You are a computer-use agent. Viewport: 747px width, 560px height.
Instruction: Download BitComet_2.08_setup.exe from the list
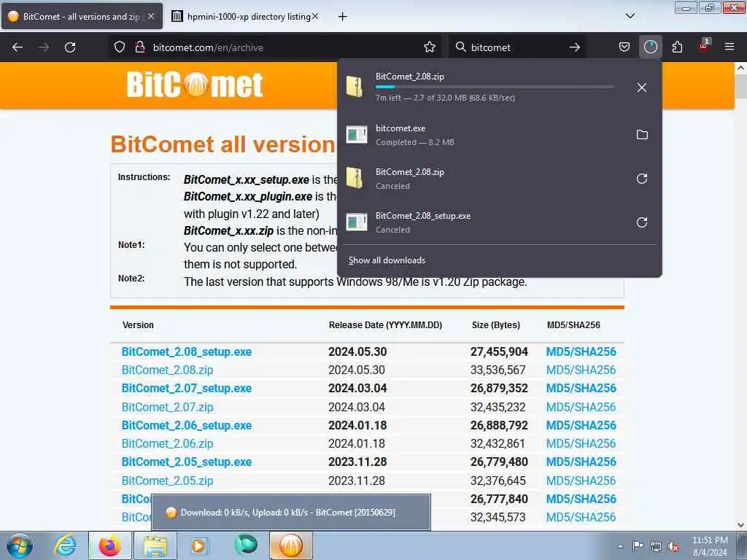[x=186, y=351]
